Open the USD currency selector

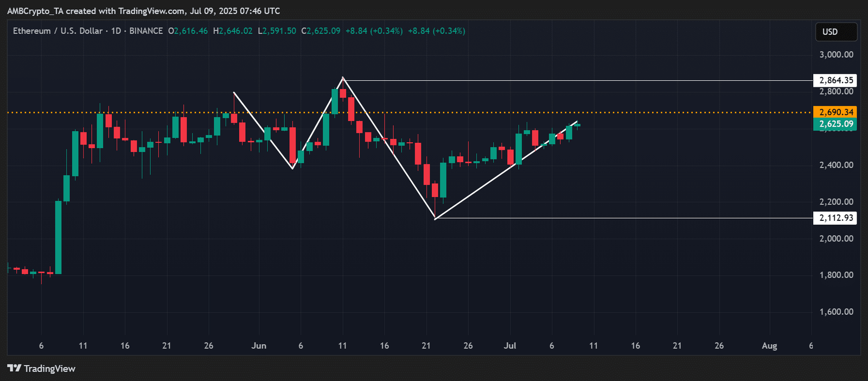point(836,32)
